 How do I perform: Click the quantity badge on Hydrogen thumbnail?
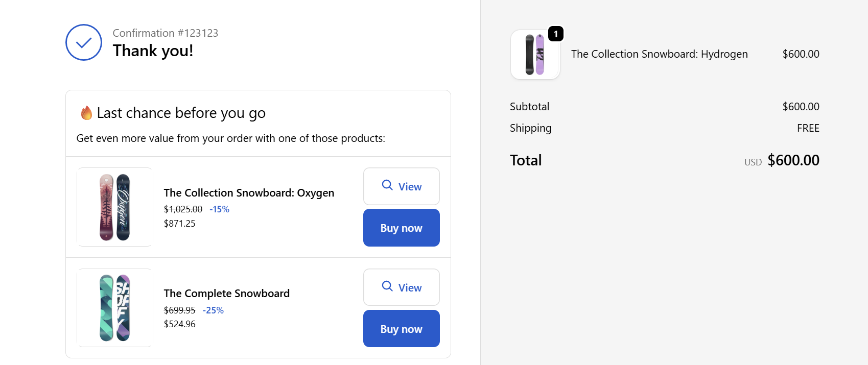[555, 34]
